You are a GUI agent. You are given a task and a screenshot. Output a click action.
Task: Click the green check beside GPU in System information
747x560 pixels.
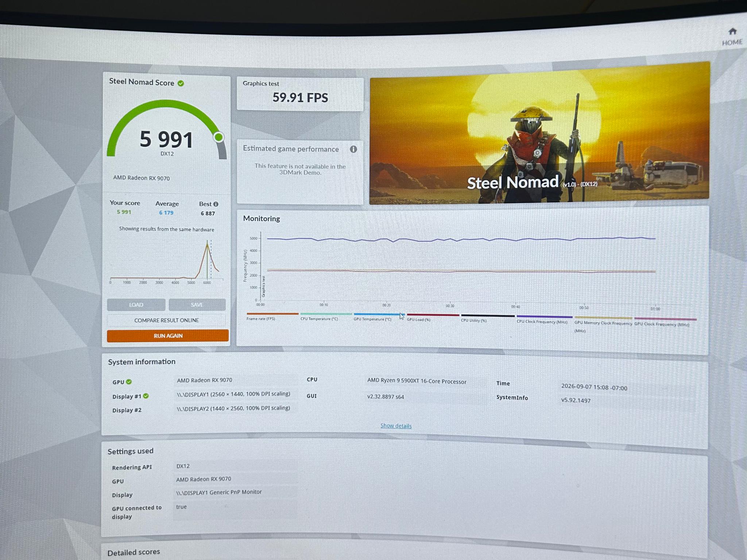129,382
